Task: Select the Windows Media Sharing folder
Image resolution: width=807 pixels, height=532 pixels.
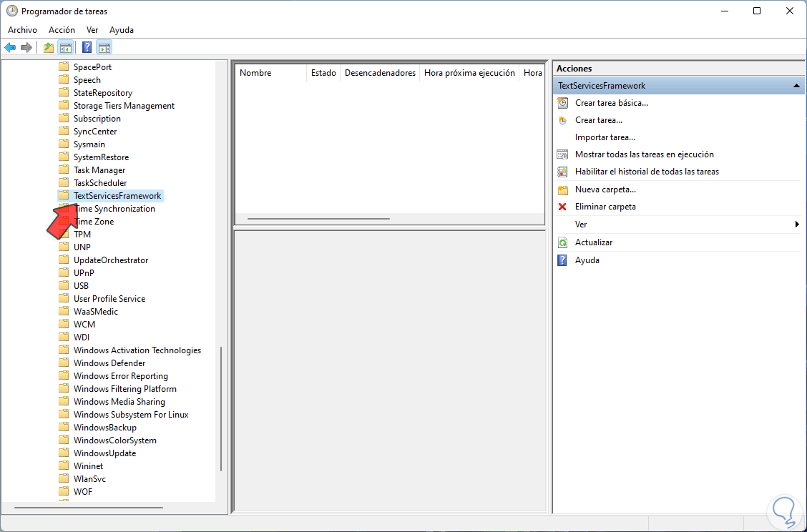Action: (x=119, y=401)
